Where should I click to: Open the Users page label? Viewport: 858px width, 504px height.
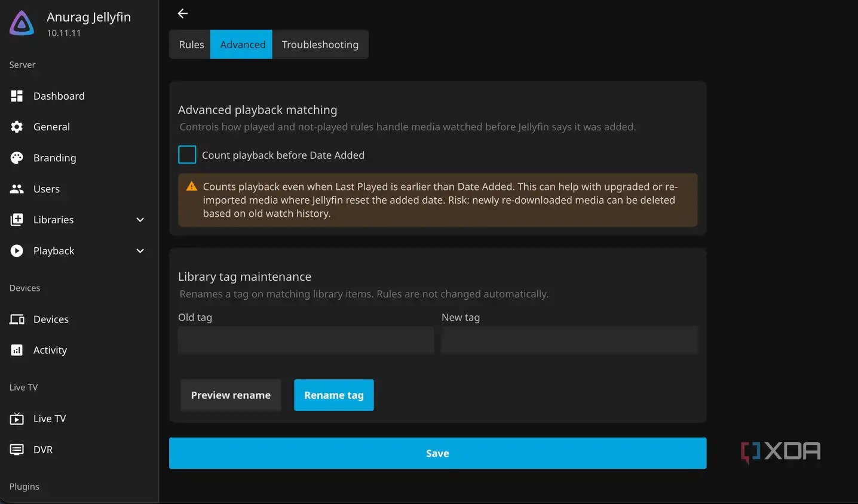47,189
